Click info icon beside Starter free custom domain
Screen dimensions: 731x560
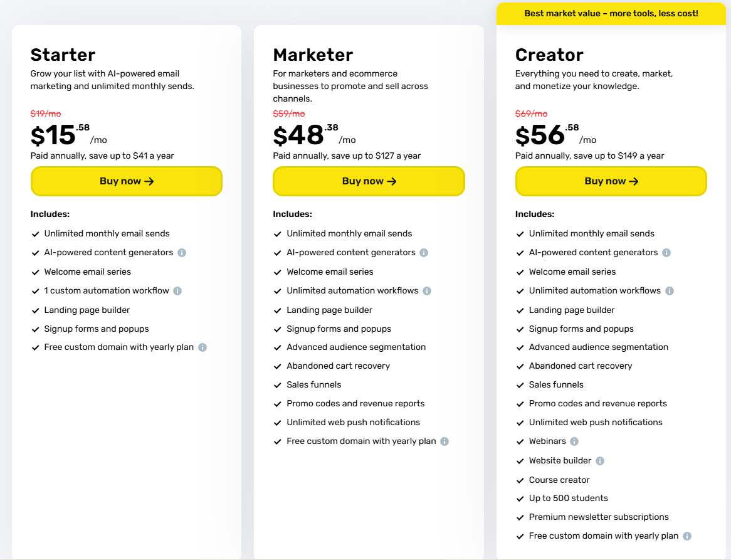click(202, 347)
